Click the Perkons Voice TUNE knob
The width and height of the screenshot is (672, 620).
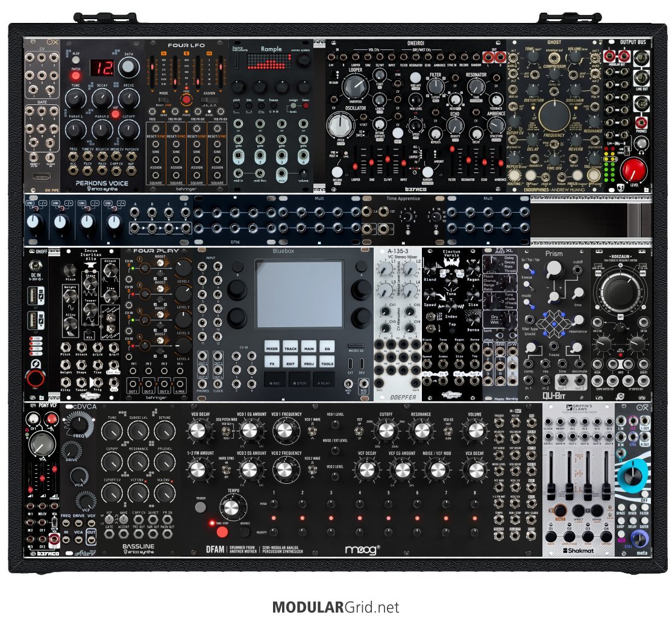point(75,99)
